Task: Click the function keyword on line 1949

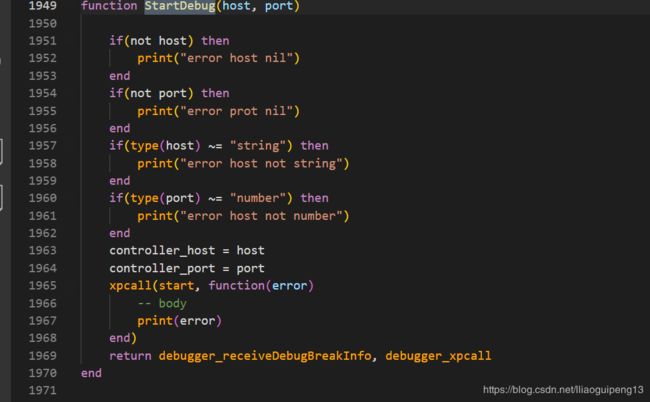Action: tap(109, 6)
